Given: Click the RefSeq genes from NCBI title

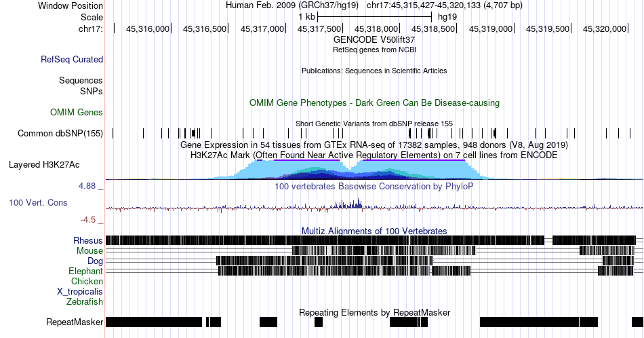Looking at the screenshot, I should tap(374, 50).
